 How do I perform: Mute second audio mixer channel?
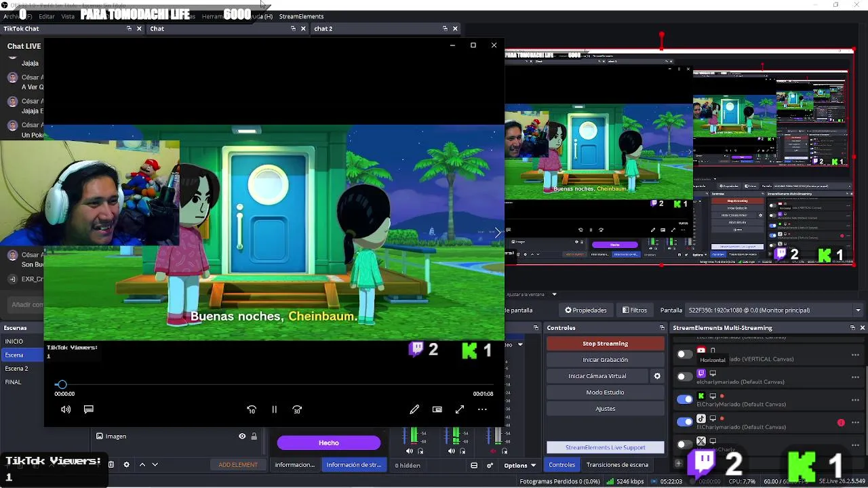pos(452,451)
